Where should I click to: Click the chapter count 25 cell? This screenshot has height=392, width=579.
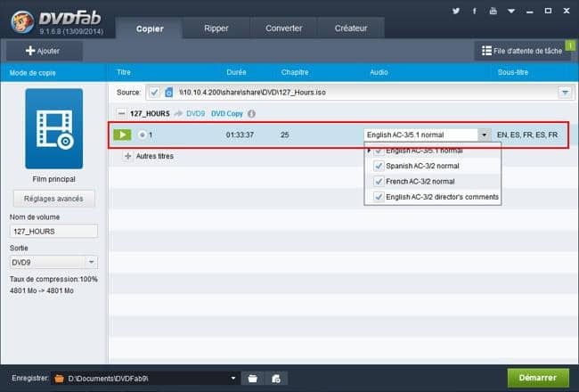click(x=285, y=135)
